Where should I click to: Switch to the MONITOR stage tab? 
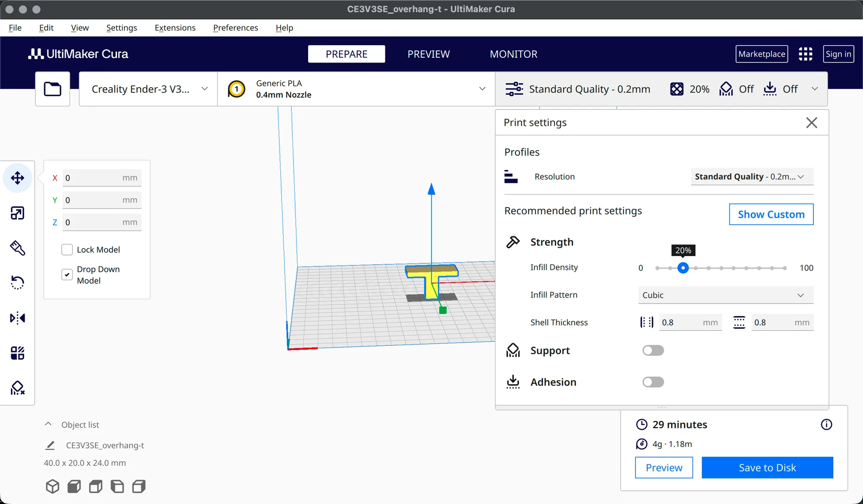point(513,54)
